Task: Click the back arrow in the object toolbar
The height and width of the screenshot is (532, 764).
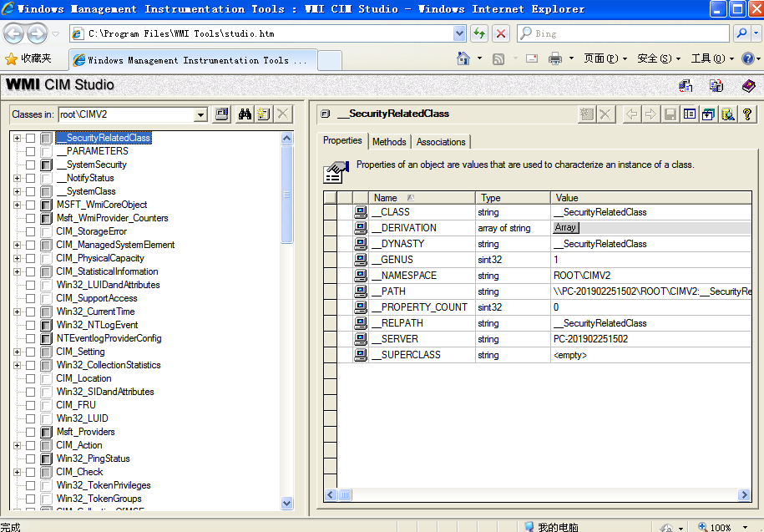Action: [632, 114]
